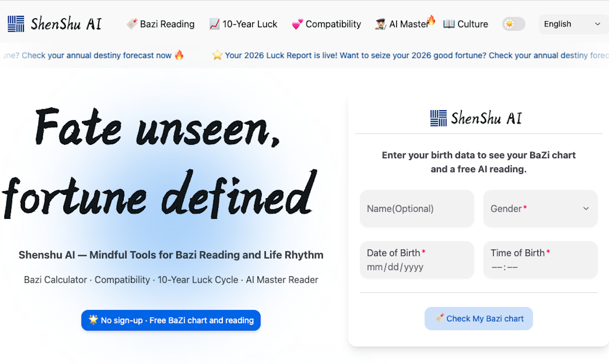Click the fire emoji on AI Master
The image size is (609, 364).
click(431, 20)
